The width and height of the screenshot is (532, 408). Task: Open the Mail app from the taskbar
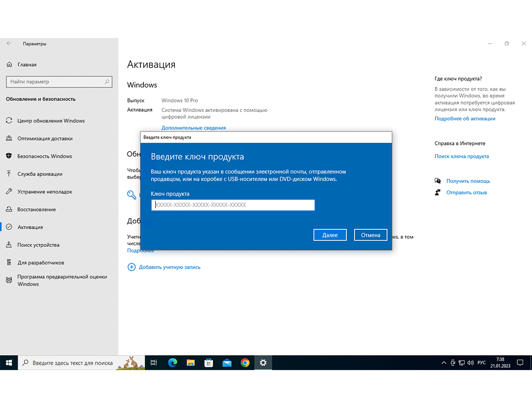point(227,363)
